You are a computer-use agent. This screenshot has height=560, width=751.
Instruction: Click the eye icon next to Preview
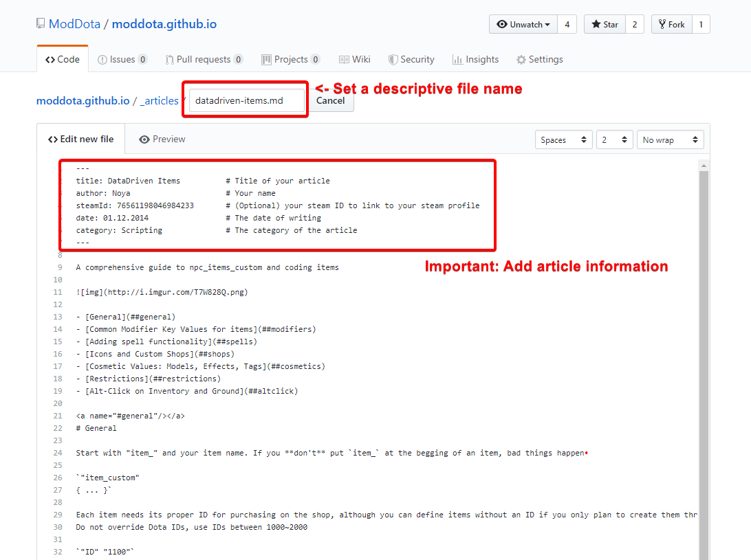(x=145, y=139)
